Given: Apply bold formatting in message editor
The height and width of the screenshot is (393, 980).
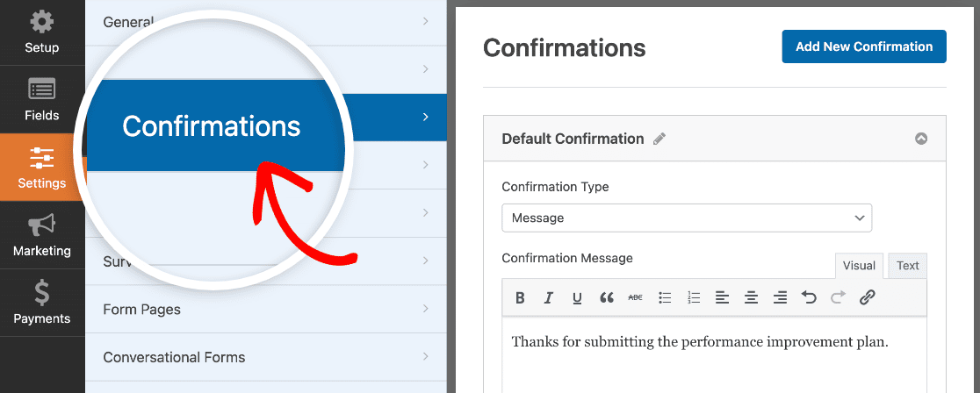Looking at the screenshot, I should point(520,298).
